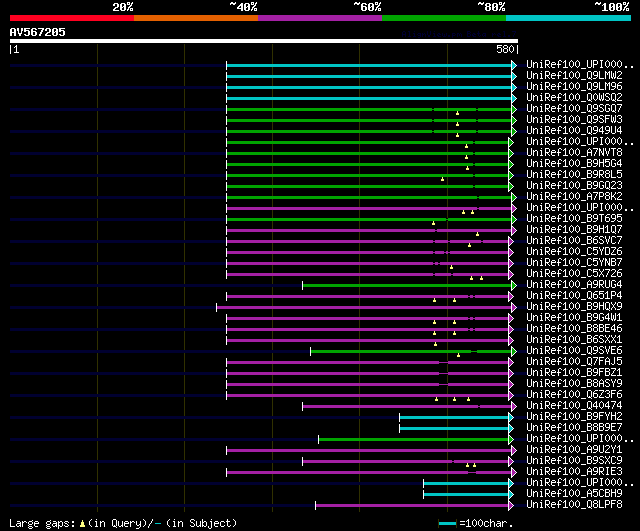The height and width of the screenshot is (531, 640).
Task: Open hit UniRef100_B6SVC7
Action: (x=574, y=241)
